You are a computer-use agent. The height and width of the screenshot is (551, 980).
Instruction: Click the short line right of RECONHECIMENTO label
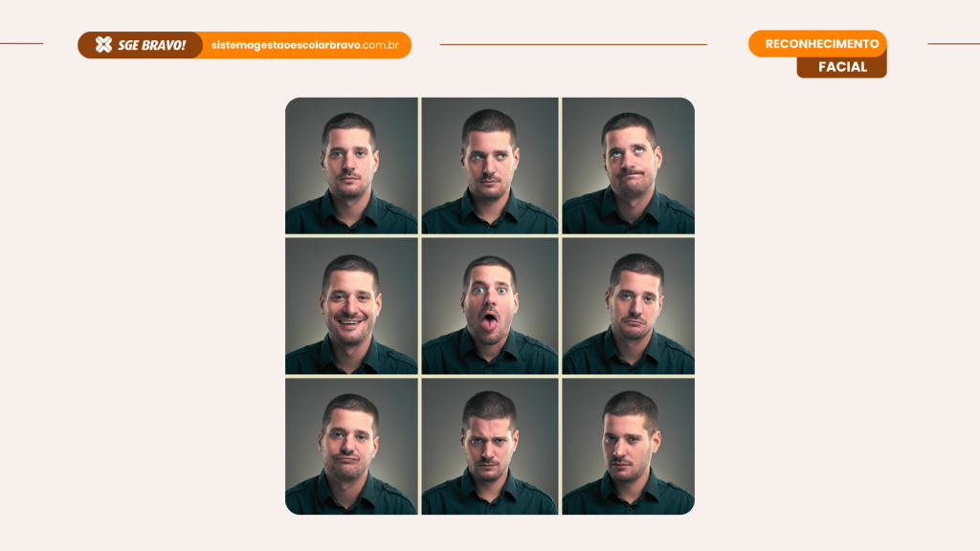(953, 43)
